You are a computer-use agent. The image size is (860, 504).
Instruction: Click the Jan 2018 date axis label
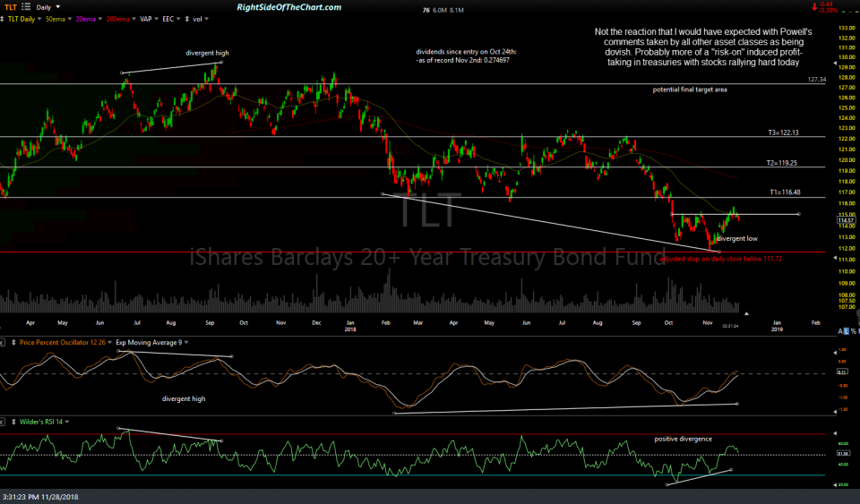tap(350, 326)
